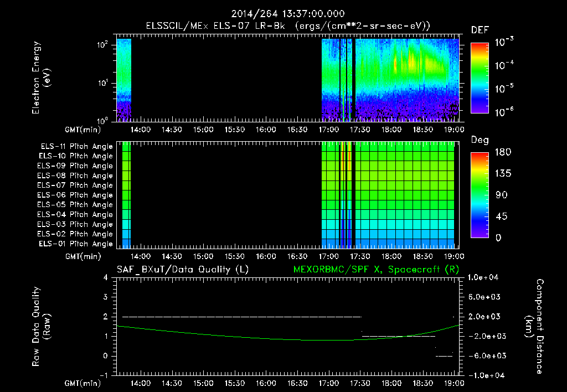Click the Electron Energy (eV) axis label
567x392 pixels.
[41, 78]
